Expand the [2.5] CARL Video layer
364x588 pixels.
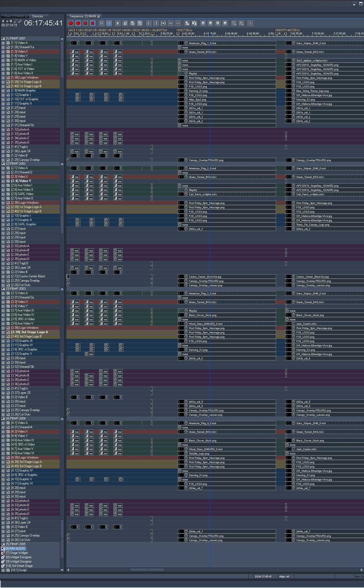coord(3,194)
